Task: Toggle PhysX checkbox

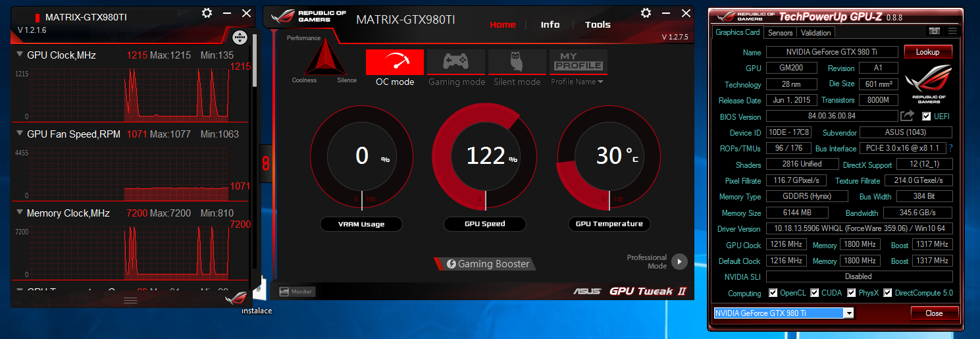Action: pos(852,293)
